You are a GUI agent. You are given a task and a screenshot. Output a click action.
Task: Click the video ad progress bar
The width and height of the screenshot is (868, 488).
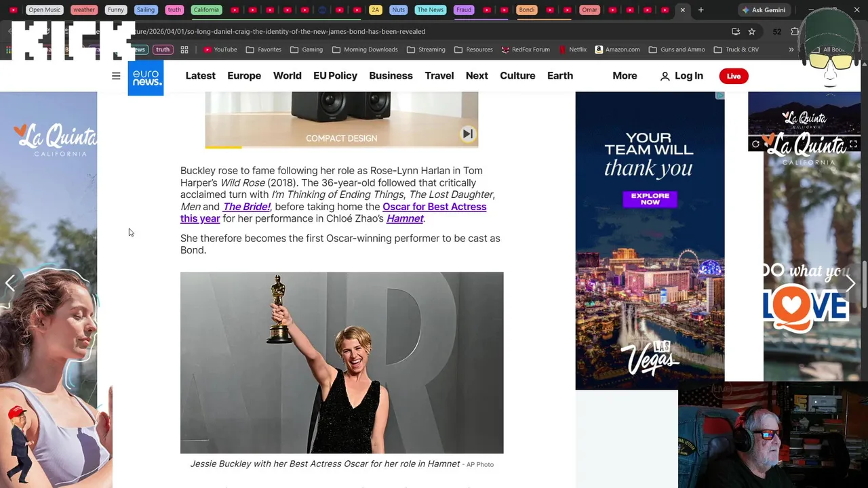click(342, 146)
